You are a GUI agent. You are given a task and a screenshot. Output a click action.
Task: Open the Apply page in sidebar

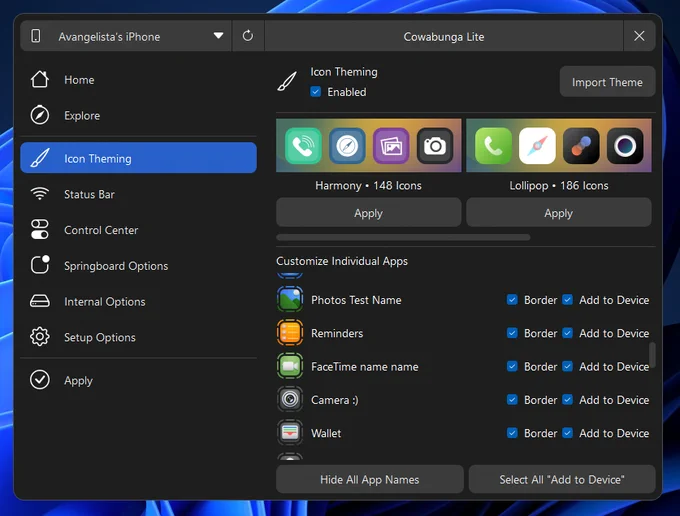click(138, 380)
